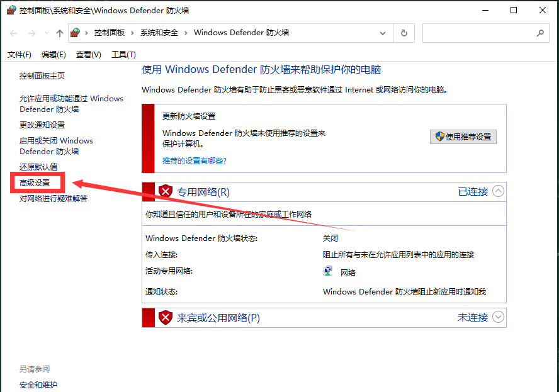
Task: Click 安全和维护 link at bottom
Action: [x=38, y=385]
